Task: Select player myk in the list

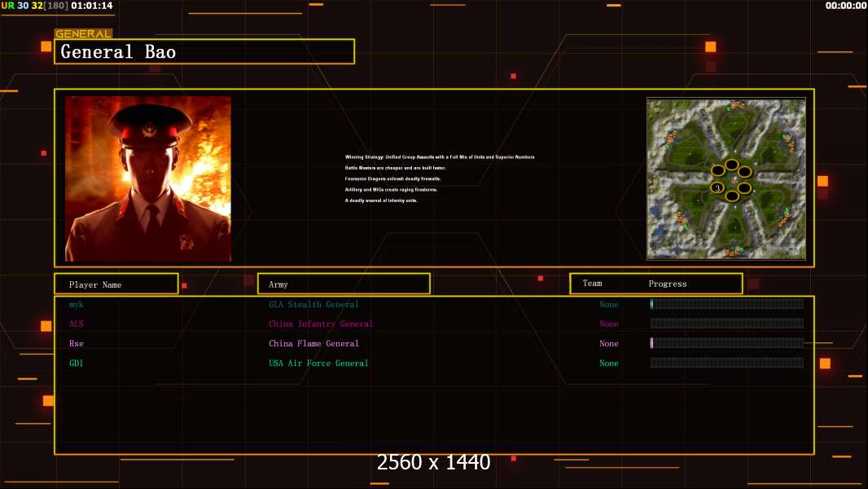Action: (77, 305)
